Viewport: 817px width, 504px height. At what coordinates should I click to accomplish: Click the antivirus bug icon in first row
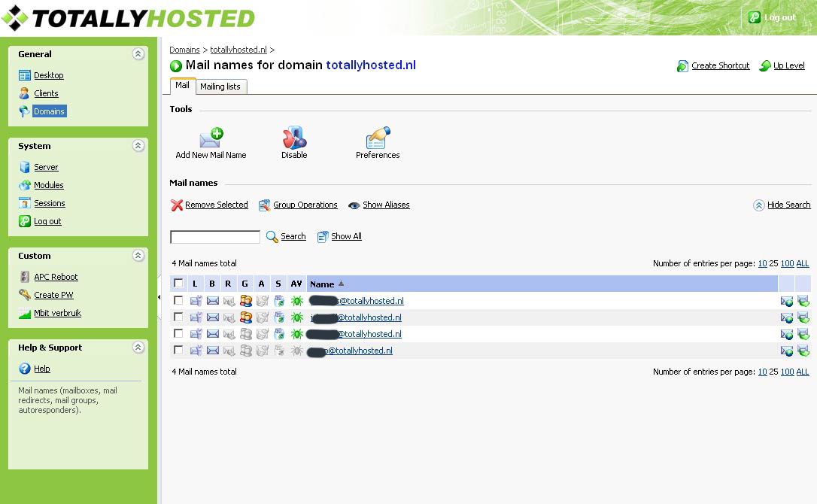297,301
